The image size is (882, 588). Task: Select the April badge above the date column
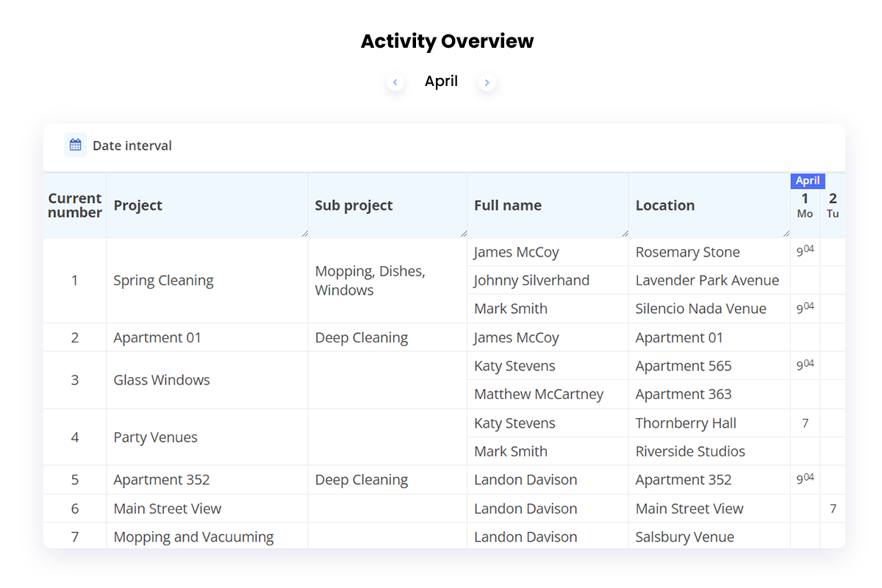[x=807, y=180]
